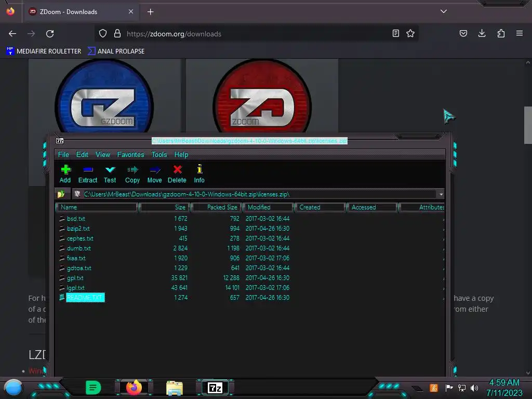Select bsd.txt in the file list

76,219
